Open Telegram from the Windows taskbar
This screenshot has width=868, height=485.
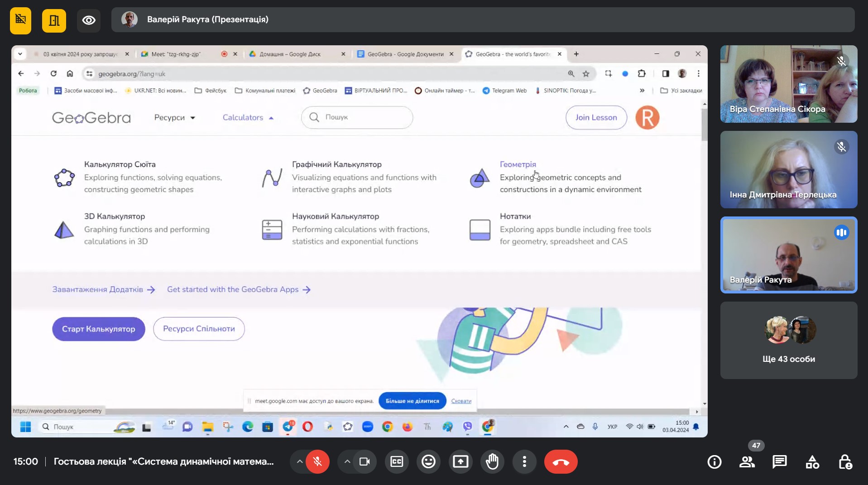tap(288, 427)
